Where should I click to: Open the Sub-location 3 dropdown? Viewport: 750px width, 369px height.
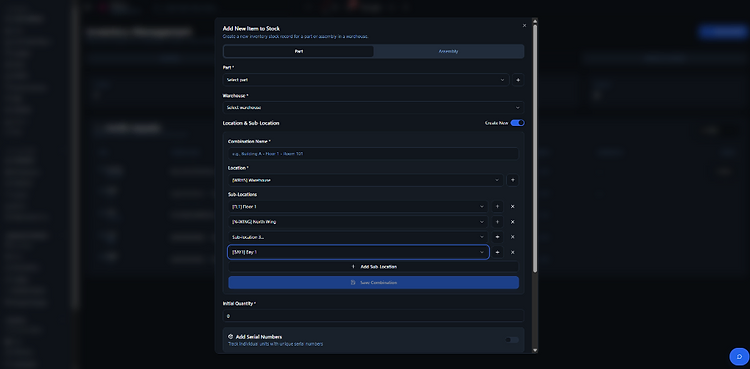click(x=358, y=237)
